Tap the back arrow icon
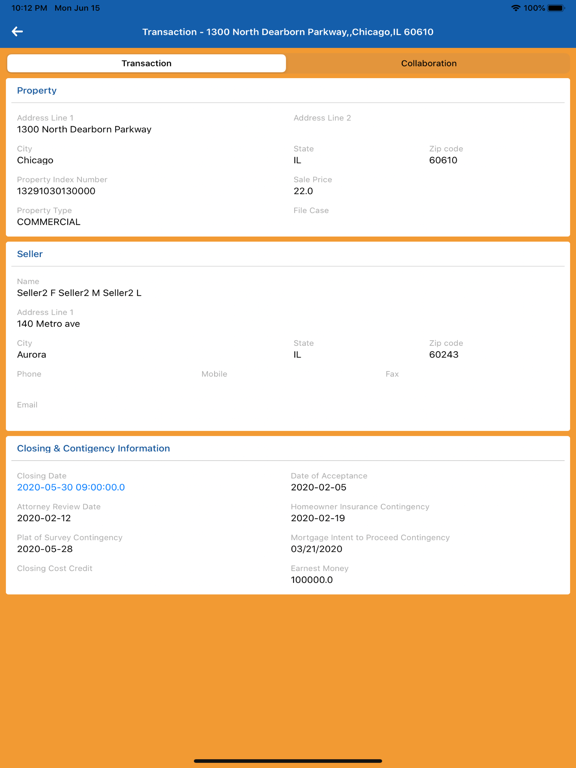The image size is (576, 768). point(17,32)
